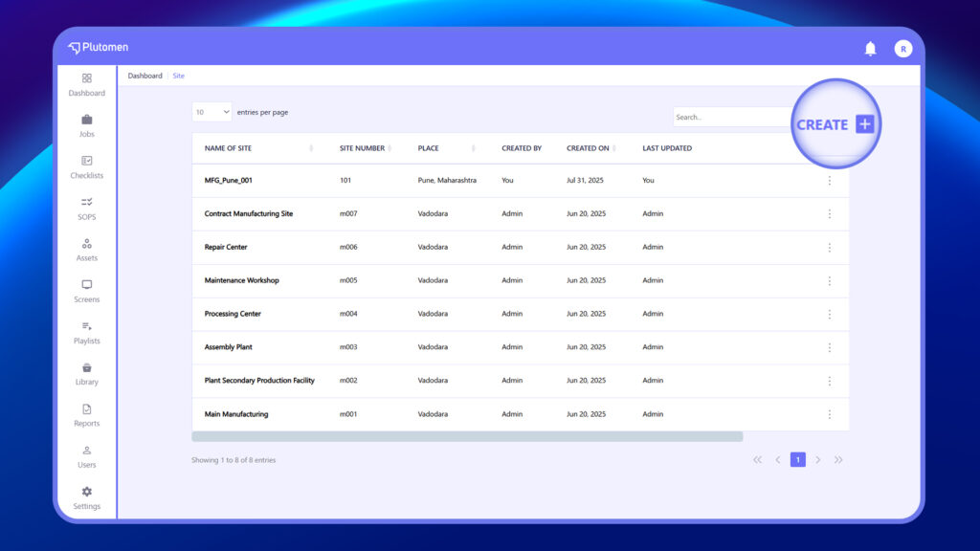Click the Plutomen logo
The image size is (980, 551).
click(x=99, y=47)
